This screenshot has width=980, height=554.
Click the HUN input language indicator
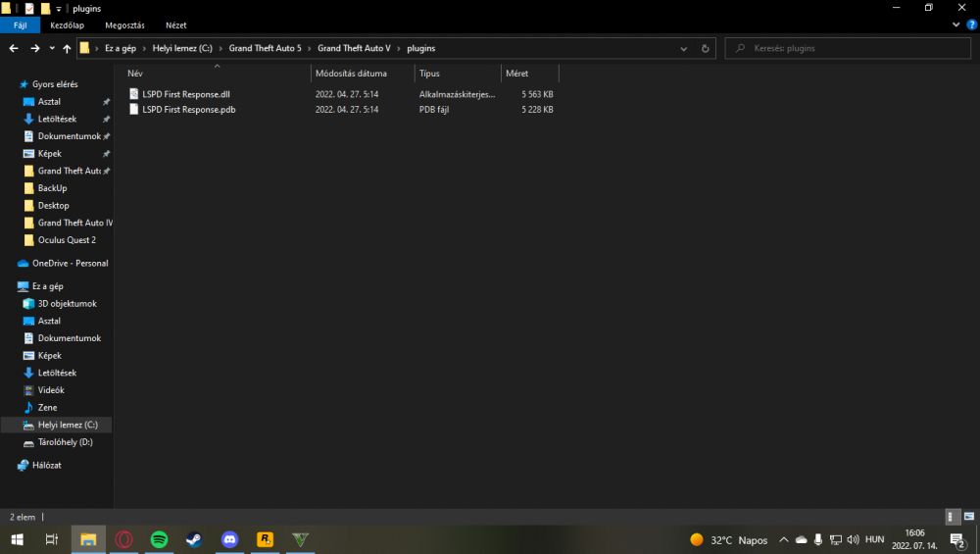(874, 539)
